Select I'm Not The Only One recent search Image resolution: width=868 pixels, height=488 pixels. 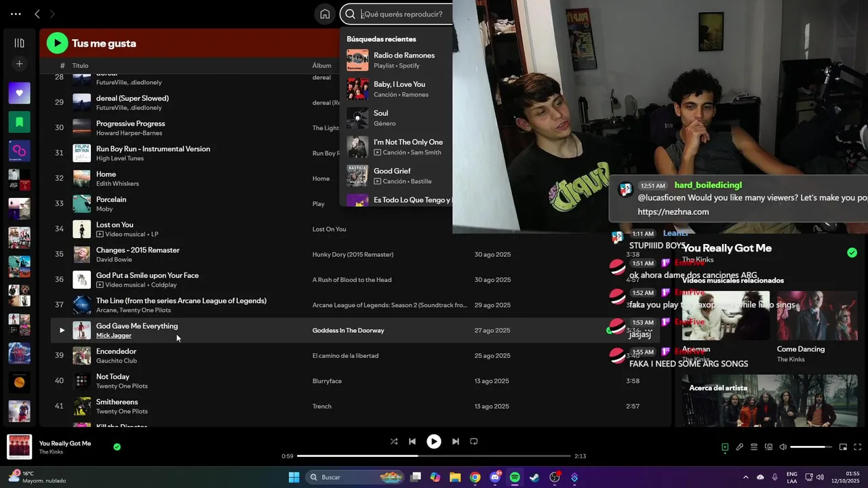(396, 147)
